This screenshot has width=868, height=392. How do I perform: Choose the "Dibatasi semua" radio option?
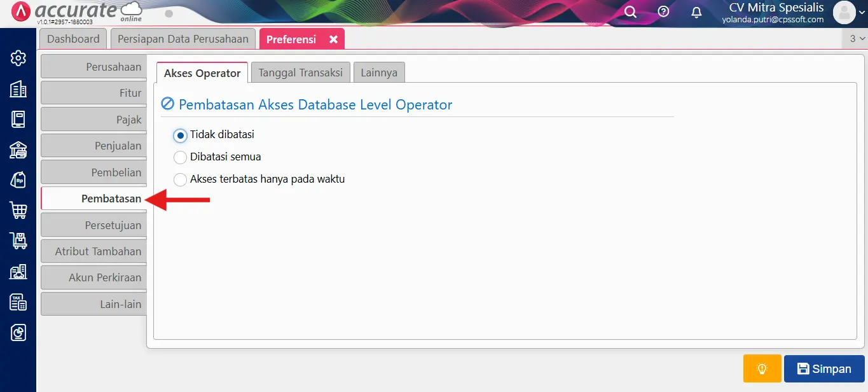pos(181,157)
